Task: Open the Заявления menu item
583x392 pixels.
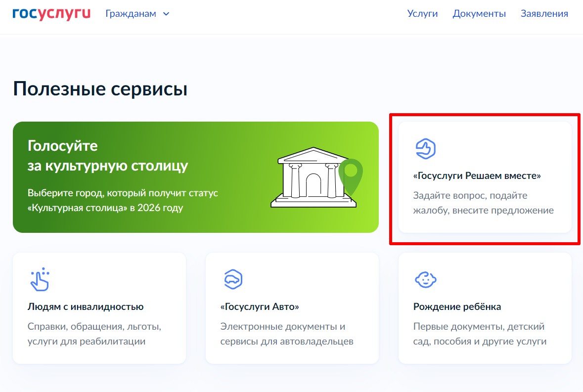Action: [x=544, y=14]
